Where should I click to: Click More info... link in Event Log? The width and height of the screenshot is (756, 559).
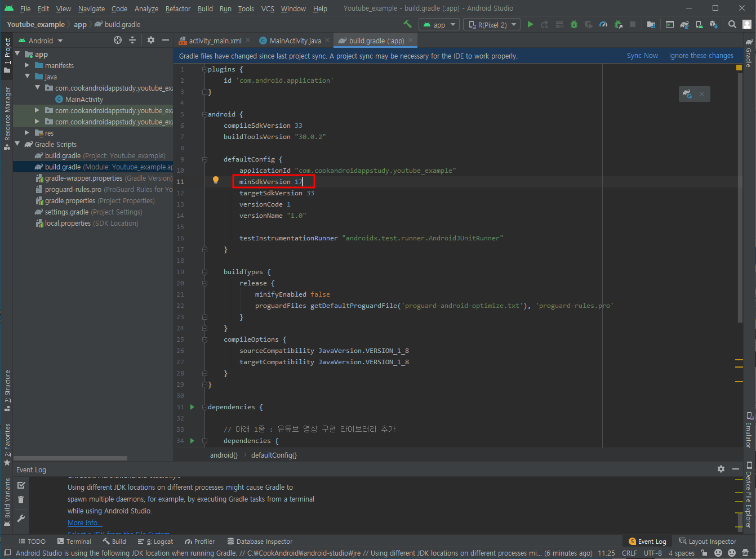point(85,523)
